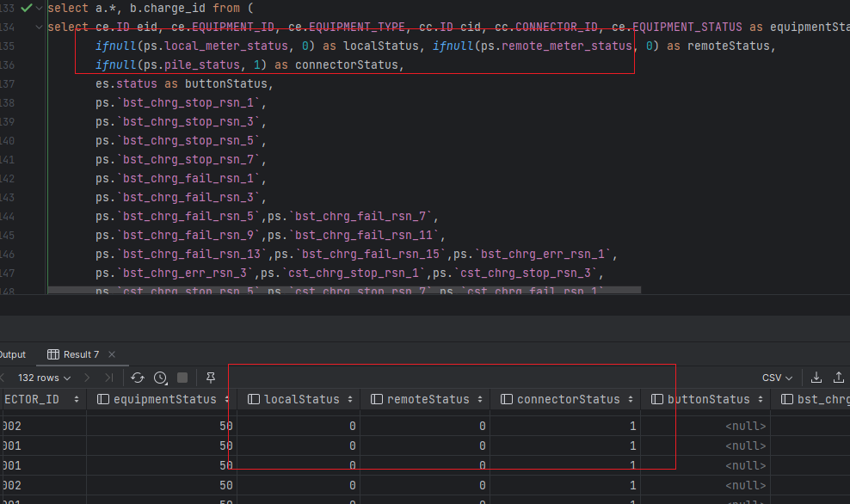
Task: Click 'bst_chrg_fail_rsn_11' on line 145
Action: tap(364, 235)
